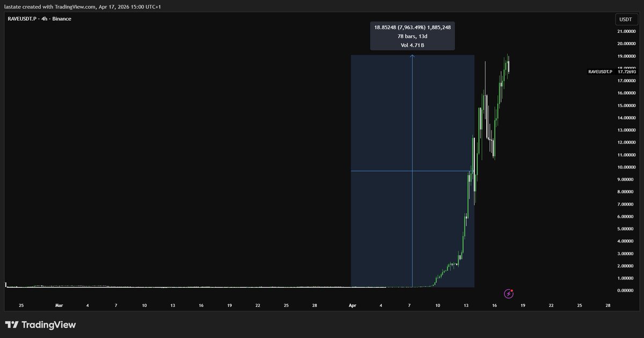Click the 17.72693 current price label
This screenshot has height=338, width=644.
[x=627, y=71]
